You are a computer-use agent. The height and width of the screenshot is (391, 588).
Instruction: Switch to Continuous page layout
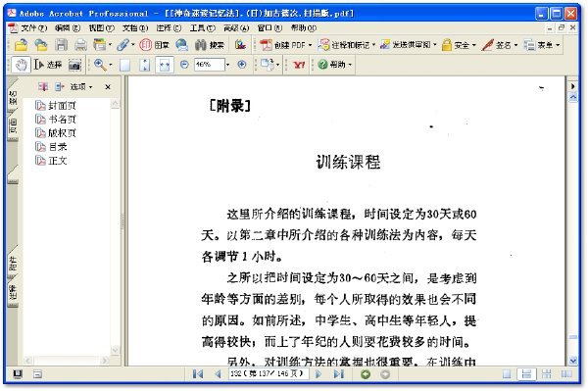(x=526, y=373)
